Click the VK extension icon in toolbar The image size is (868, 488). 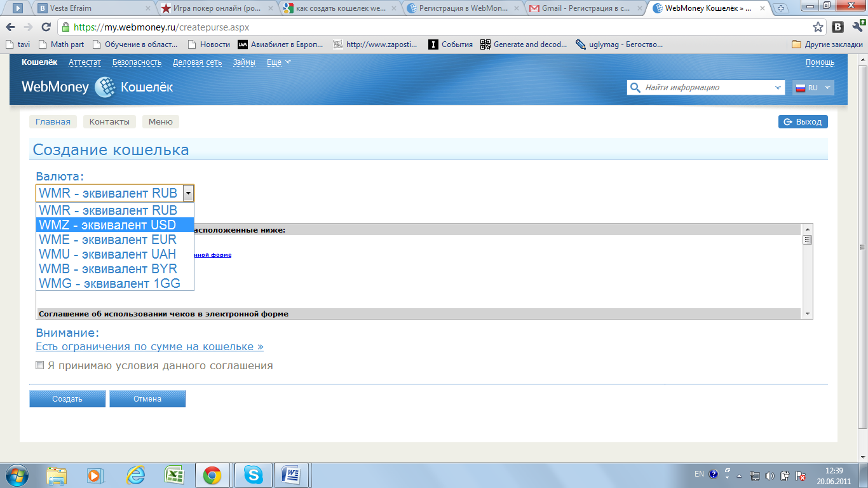(838, 27)
